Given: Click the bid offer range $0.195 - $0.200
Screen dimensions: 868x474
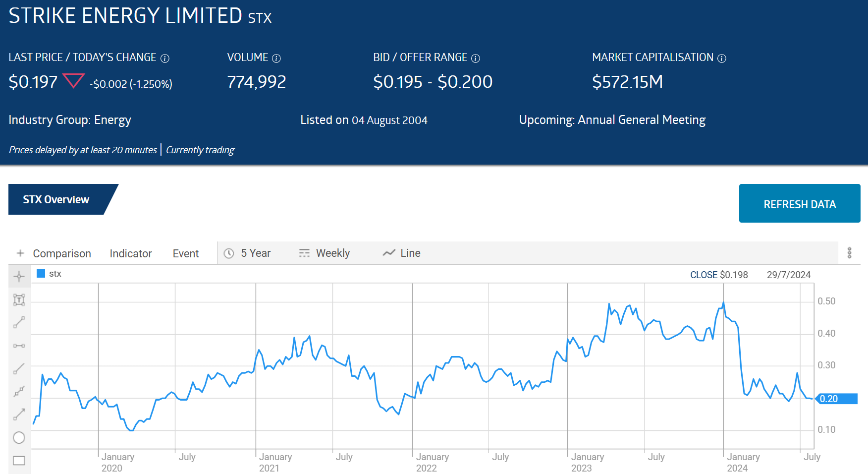Looking at the screenshot, I should point(433,82).
